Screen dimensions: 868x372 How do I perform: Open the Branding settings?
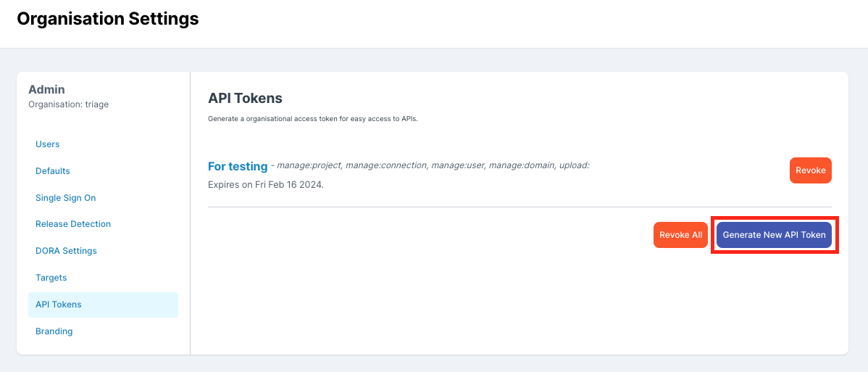(54, 331)
